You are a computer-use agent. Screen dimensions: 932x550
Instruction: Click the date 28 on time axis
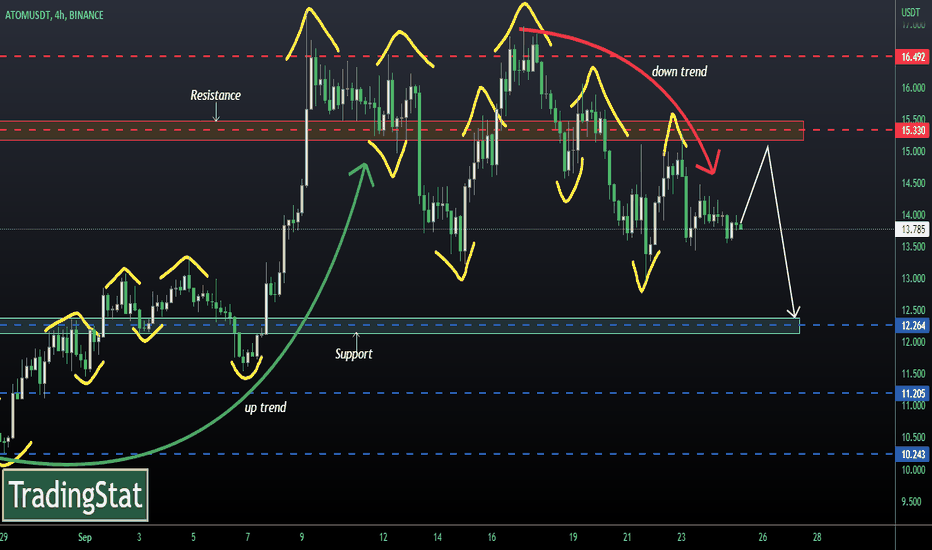(x=817, y=538)
